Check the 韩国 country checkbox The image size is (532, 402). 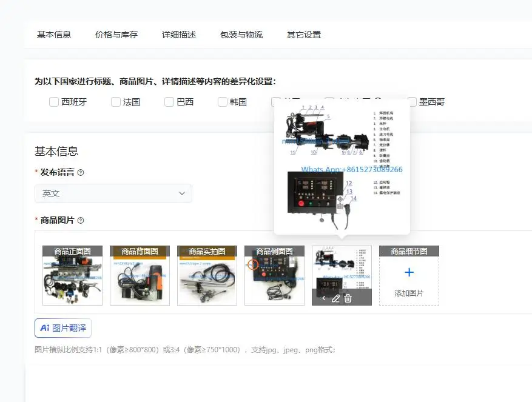[222, 102]
